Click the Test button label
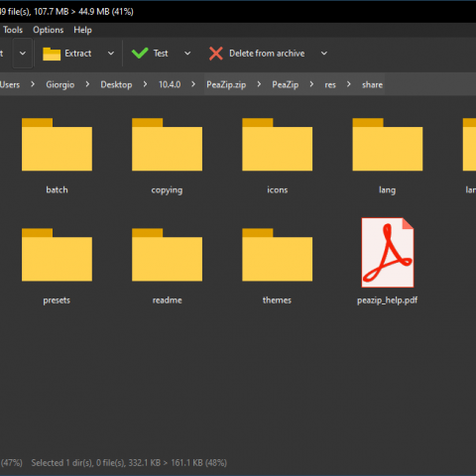476x476 pixels. tap(161, 54)
